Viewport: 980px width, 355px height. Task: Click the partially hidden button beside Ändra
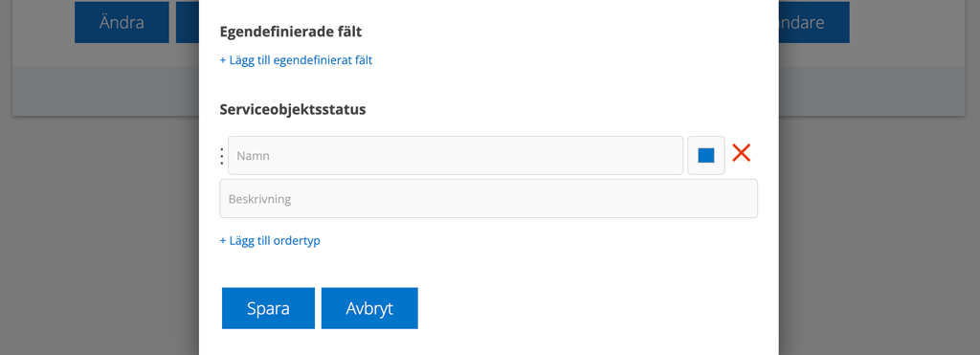click(x=188, y=23)
